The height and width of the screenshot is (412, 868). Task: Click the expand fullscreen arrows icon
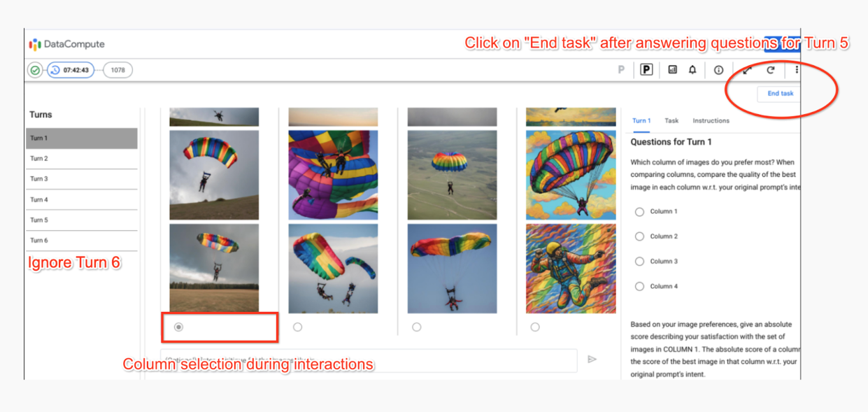[x=748, y=70]
